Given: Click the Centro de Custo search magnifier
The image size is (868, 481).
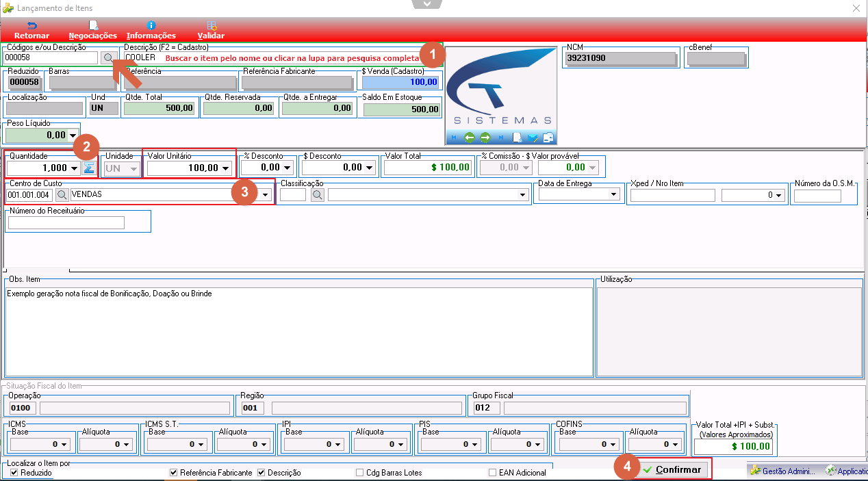Looking at the screenshot, I should (62, 195).
